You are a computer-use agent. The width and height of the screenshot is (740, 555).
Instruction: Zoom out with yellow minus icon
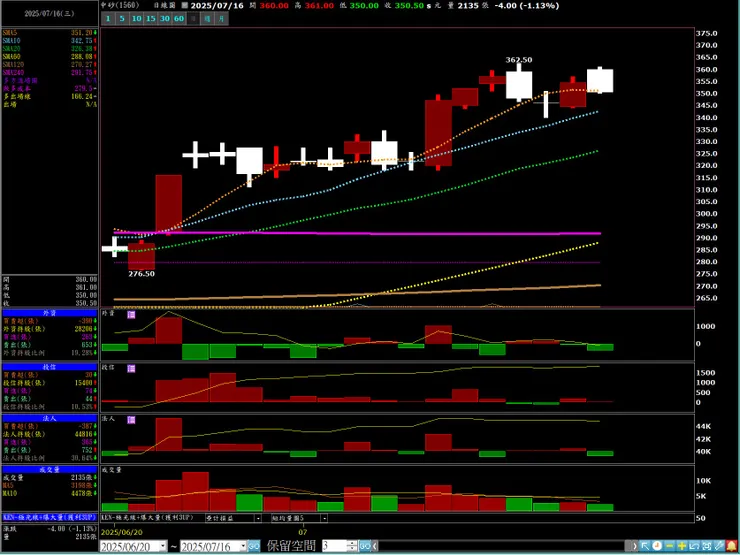[x=669, y=546]
